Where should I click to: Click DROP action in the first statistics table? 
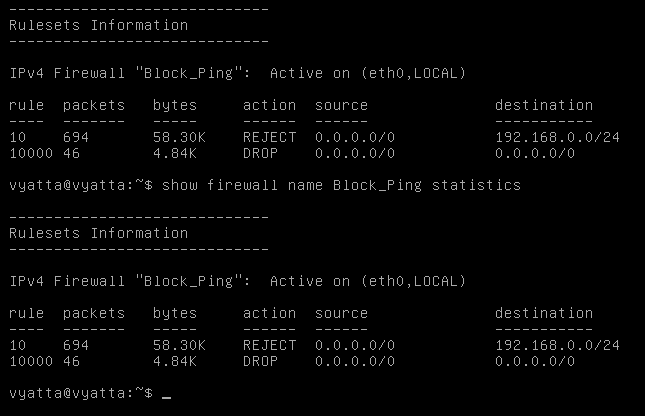[x=260, y=153]
